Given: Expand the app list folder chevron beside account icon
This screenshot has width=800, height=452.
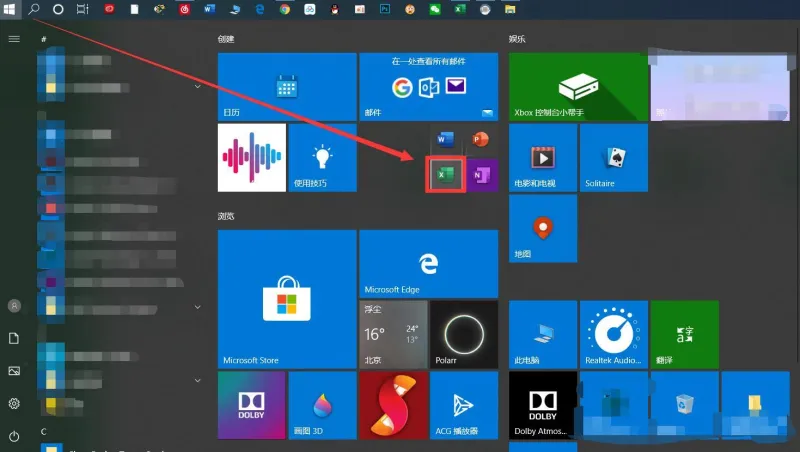Looking at the screenshot, I should pos(197,307).
